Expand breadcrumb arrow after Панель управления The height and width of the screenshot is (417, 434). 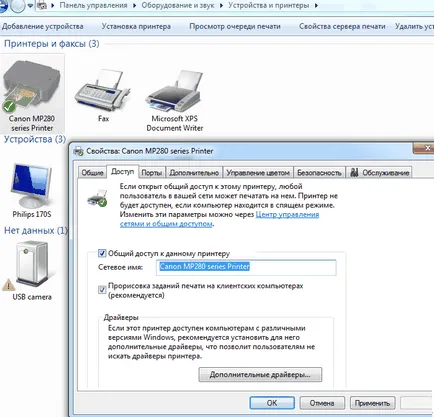pos(134,6)
